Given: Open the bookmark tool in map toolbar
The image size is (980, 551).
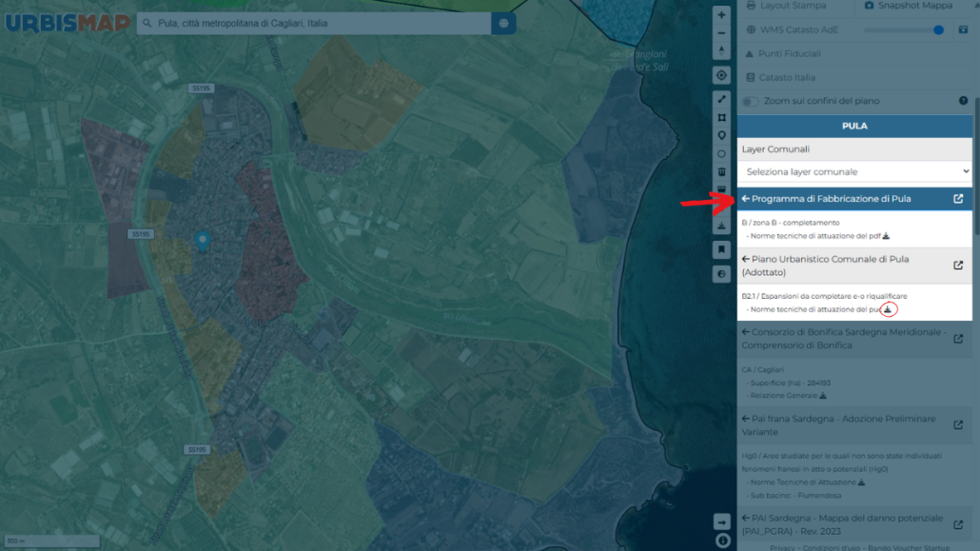Looking at the screenshot, I should point(721,250).
